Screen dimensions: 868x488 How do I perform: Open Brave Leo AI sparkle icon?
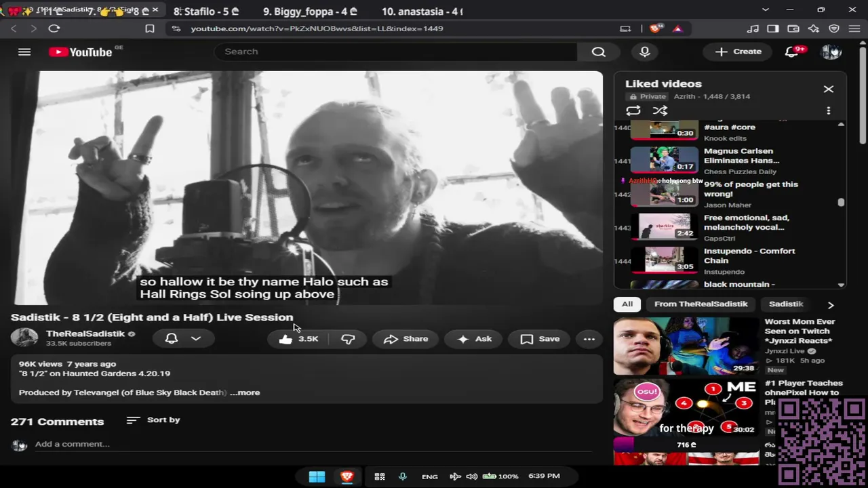(814, 28)
